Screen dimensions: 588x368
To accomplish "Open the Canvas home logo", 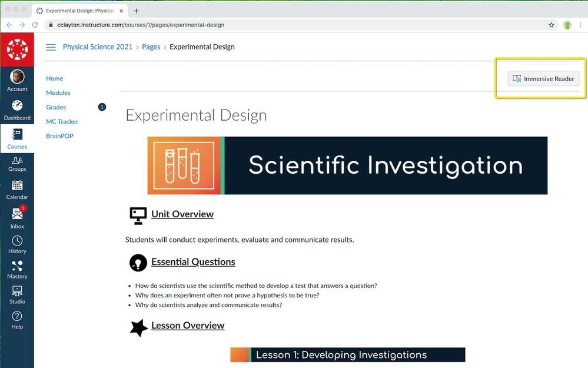I will click(x=17, y=49).
